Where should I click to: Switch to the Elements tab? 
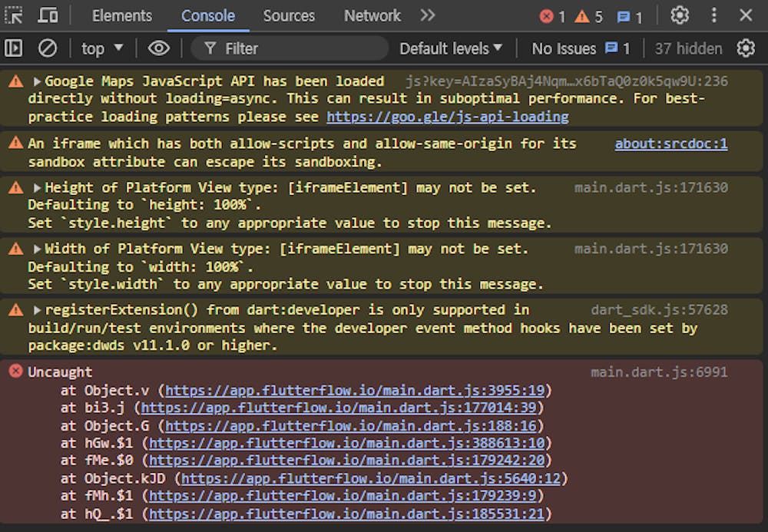[x=122, y=15]
